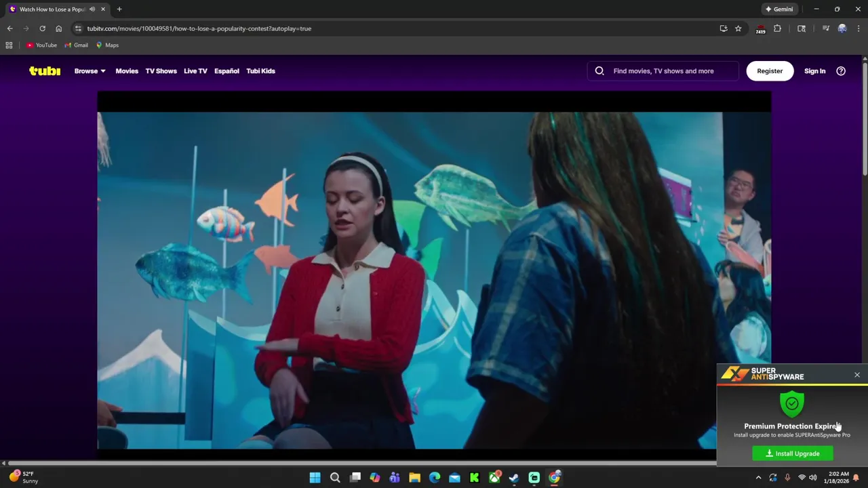The height and width of the screenshot is (488, 868).
Task: Open Steam from the taskbar
Action: [x=514, y=478]
